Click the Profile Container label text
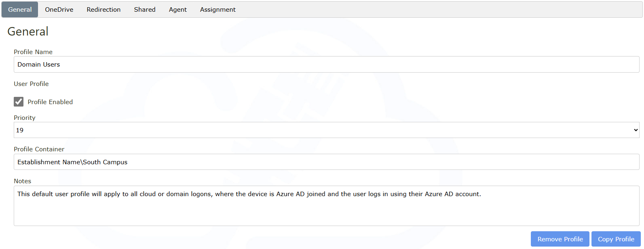 click(x=39, y=149)
